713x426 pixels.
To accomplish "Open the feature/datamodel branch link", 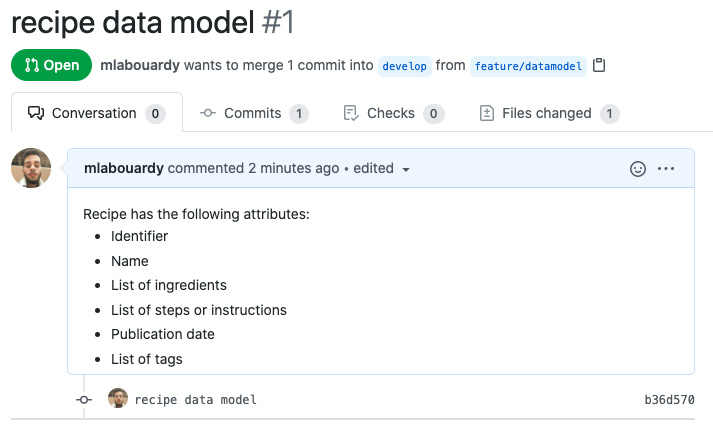I will click(x=528, y=66).
